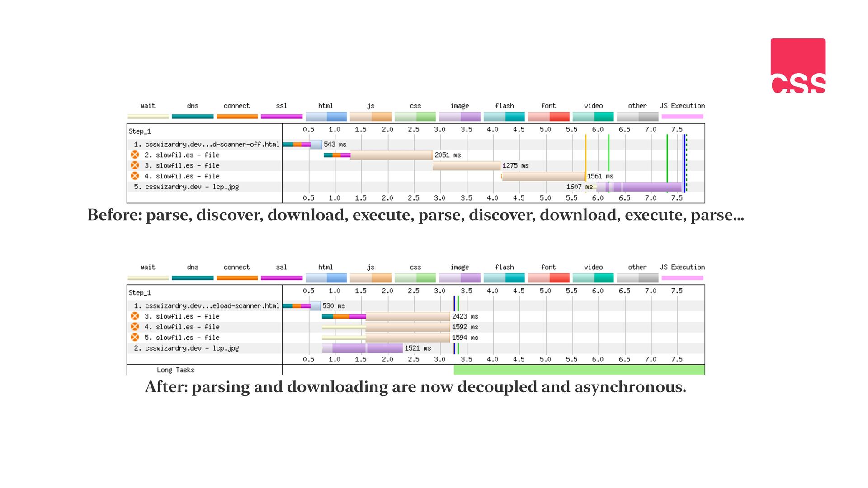
Task: Click the purple lcp.jpg bar ending at 1521 ms
Action: click(362, 348)
